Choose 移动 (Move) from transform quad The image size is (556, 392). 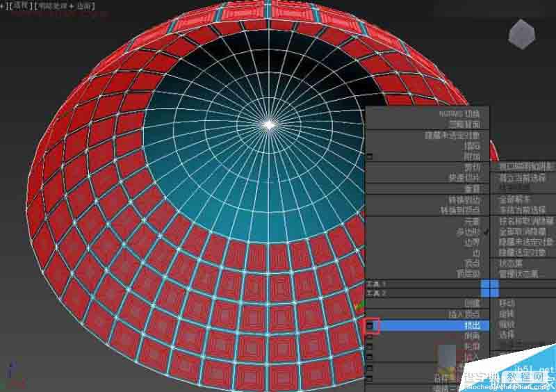tap(507, 304)
